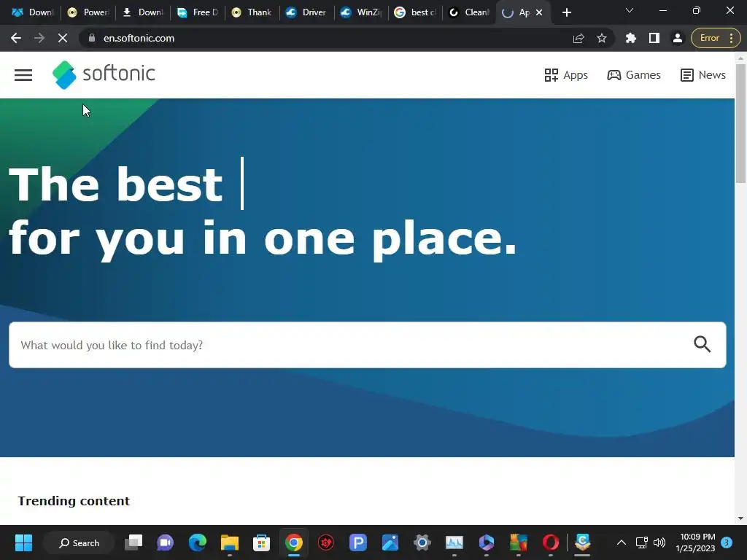This screenshot has height=560, width=747.
Task: Share this page icon
Action: pos(578,38)
